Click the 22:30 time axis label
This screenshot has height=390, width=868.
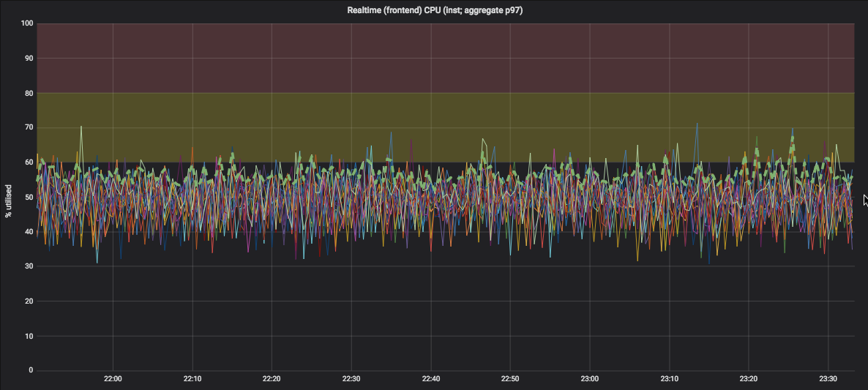click(351, 379)
